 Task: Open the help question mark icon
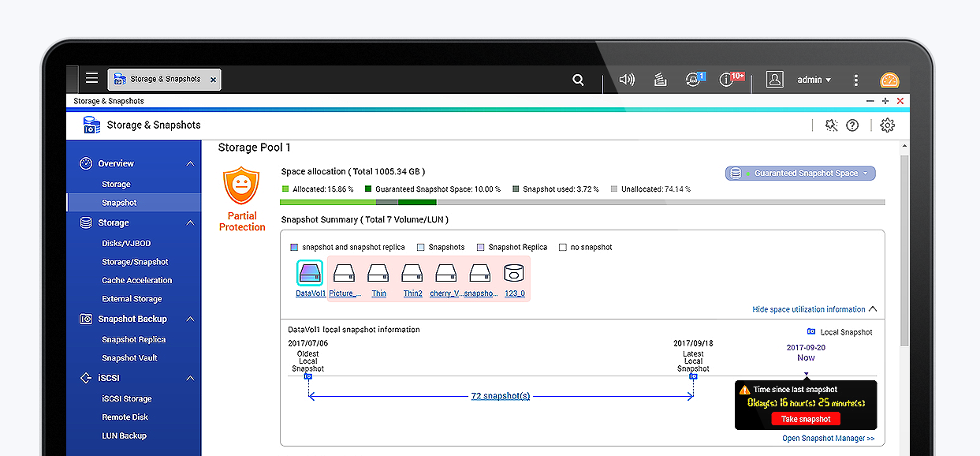click(x=852, y=125)
